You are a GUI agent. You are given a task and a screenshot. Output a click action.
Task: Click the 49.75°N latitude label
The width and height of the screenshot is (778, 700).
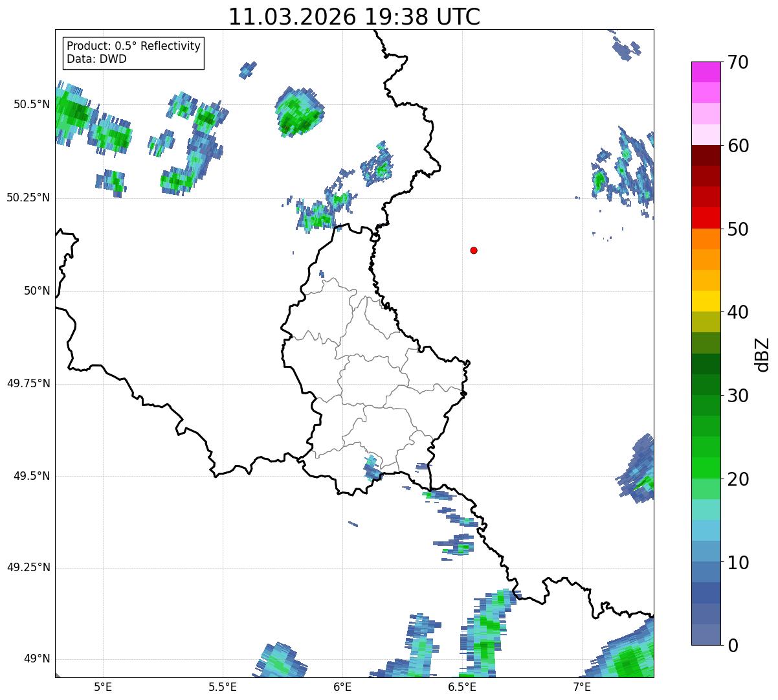28,383
